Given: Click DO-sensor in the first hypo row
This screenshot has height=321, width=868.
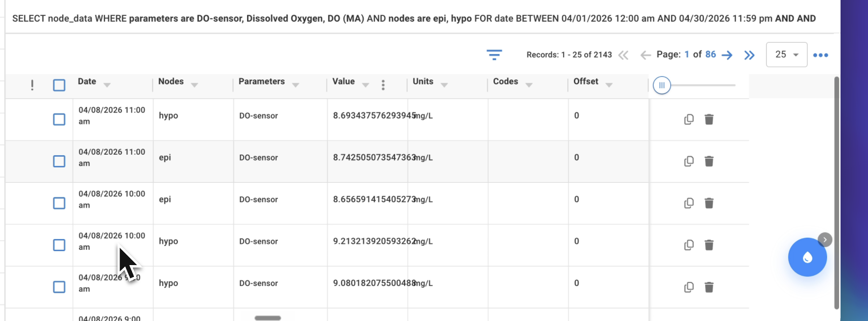Looking at the screenshot, I should pos(259,116).
